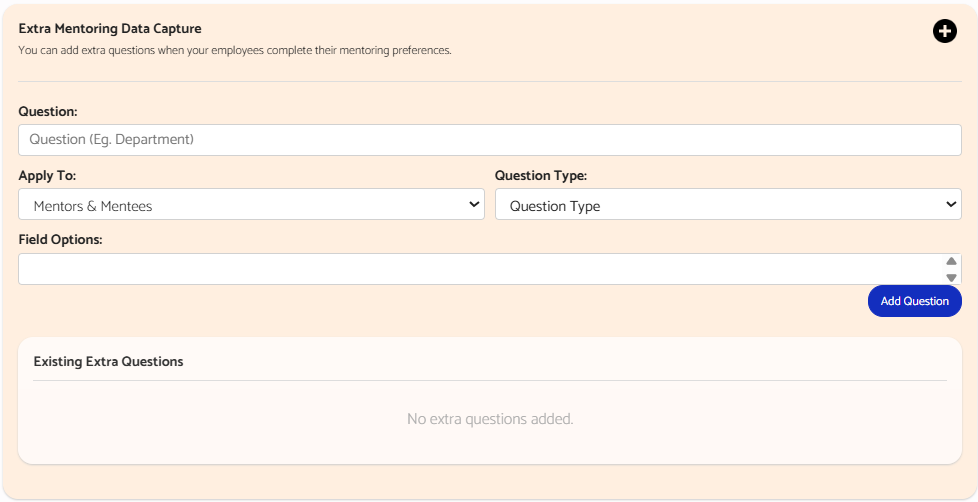Viewport: 978px width, 502px height.
Task: Open the Question Type select box
Action: pyautogui.click(x=728, y=205)
